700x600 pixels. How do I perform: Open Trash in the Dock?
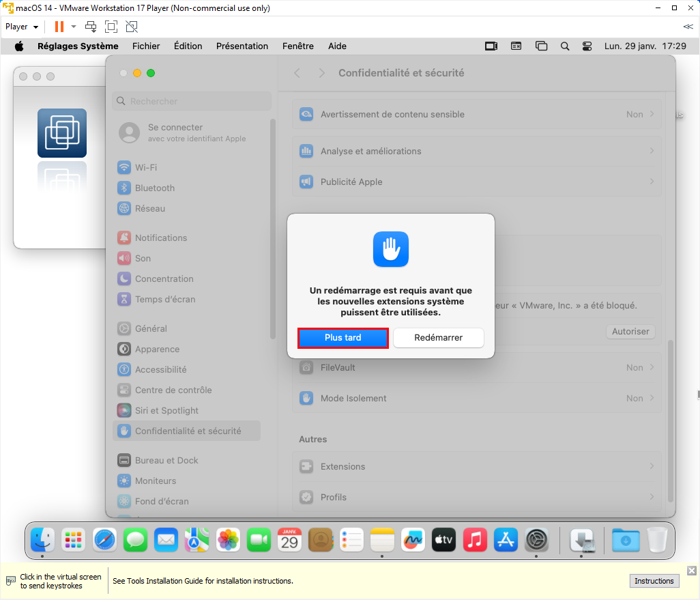pos(657,540)
